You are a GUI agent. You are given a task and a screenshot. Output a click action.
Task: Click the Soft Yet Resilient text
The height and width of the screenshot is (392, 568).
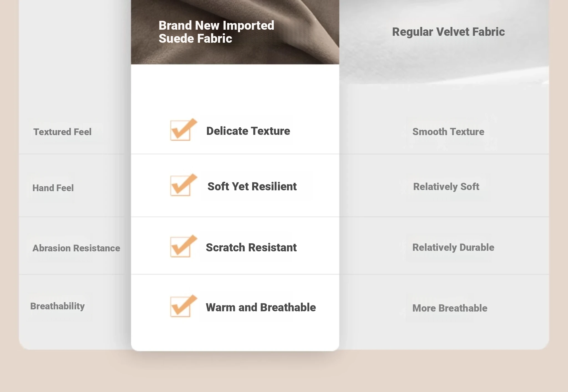click(252, 186)
